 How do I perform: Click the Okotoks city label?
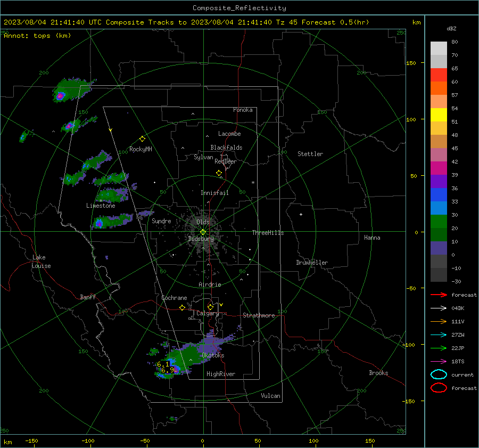pos(213,356)
